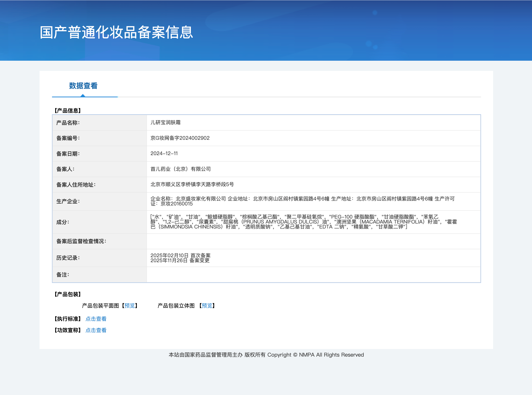Image resolution: width=532 pixels, height=395 pixels.
Task: Click history entry 2025年02月10日 首次备案
Action: 180,255
